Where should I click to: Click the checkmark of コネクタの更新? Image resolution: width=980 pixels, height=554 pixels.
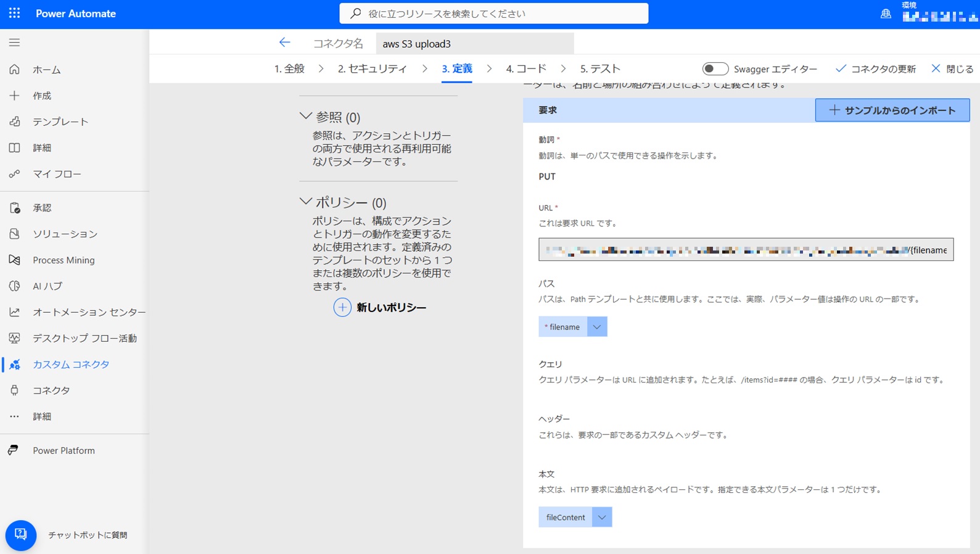pyautogui.click(x=840, y=68)
